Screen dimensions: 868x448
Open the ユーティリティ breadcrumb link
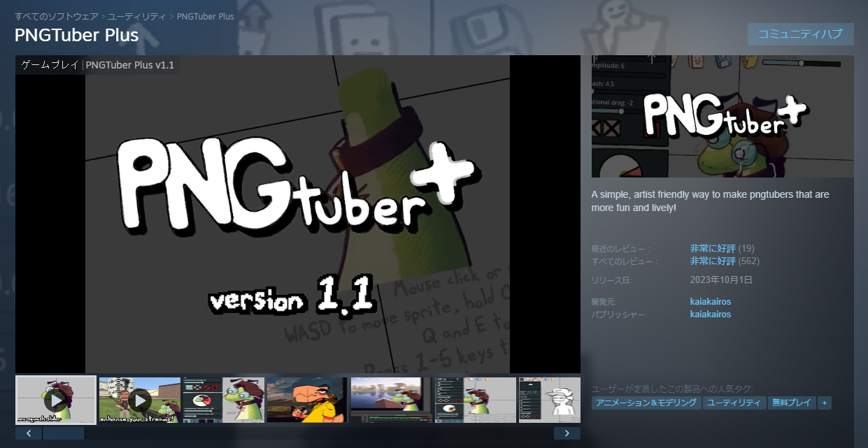click(137, 16)
